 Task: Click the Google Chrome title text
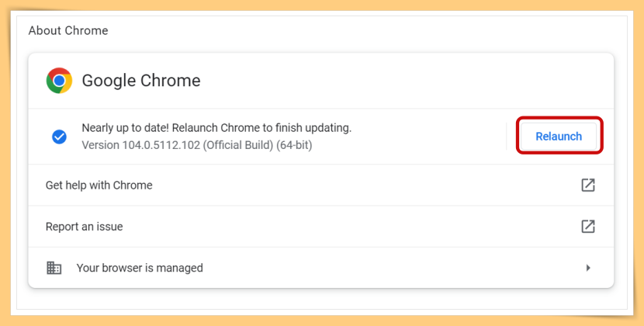pos(141,81)
